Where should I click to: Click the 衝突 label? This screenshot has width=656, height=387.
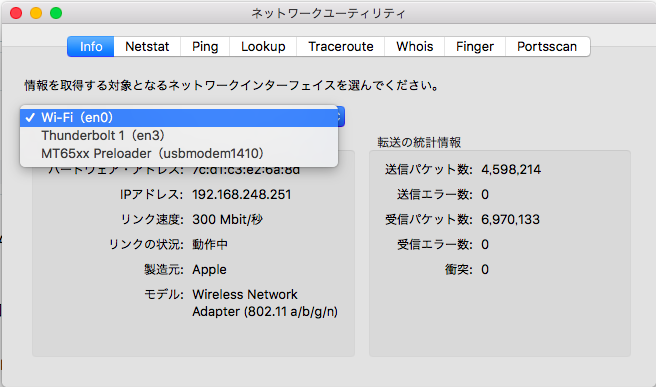pyautogui.click(x=458, y=269)
